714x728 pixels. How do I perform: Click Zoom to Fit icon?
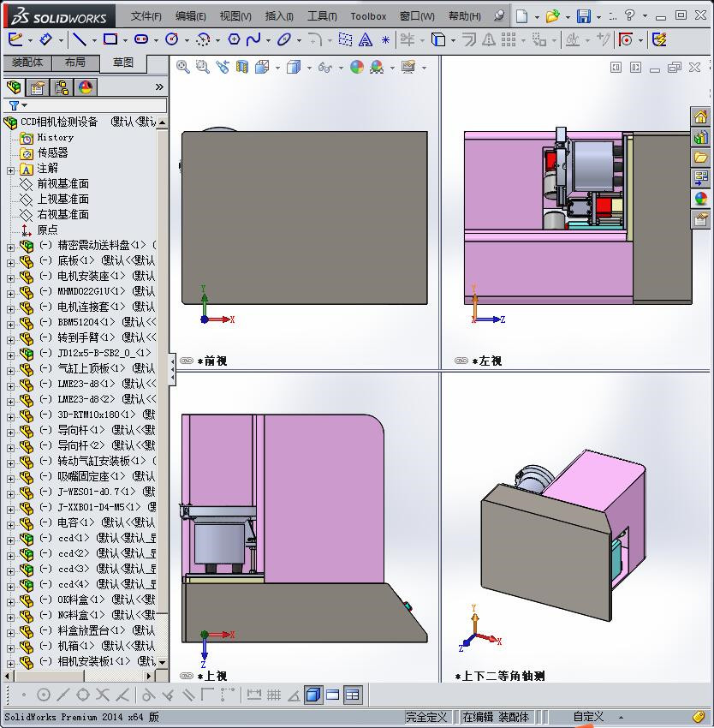click(x=183, y=68)
